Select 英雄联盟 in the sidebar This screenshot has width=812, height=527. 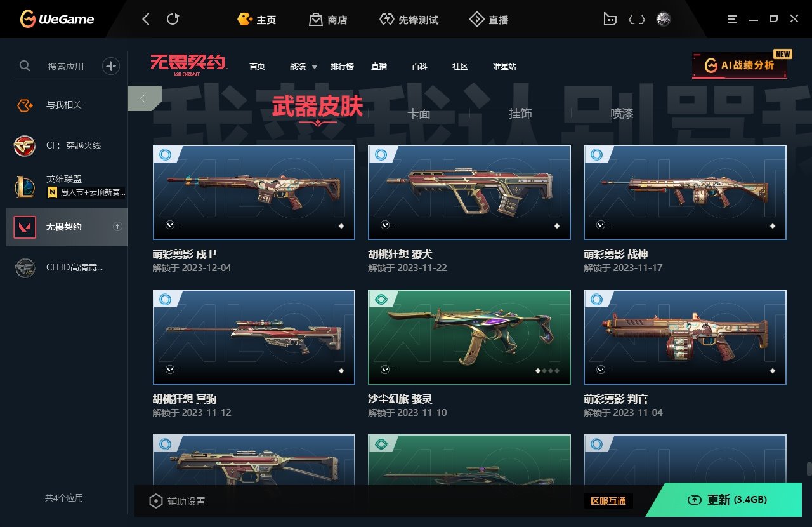pos(66,186)
